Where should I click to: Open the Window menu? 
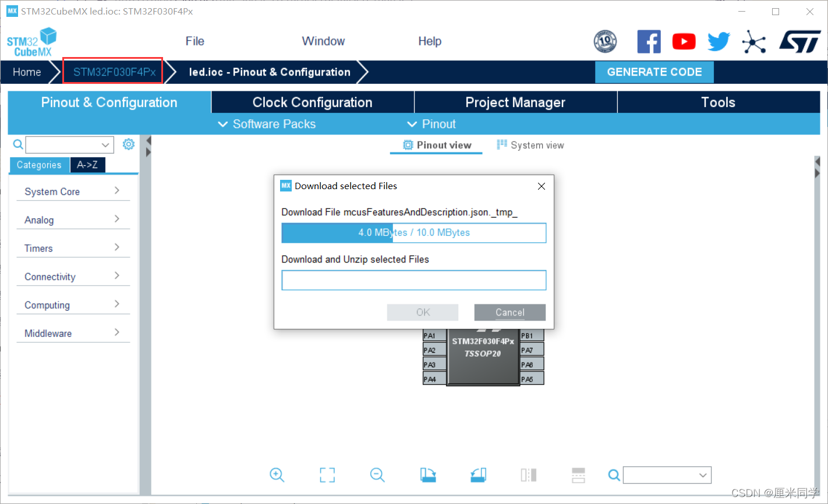pyautogui.click(x=323, y=41)
